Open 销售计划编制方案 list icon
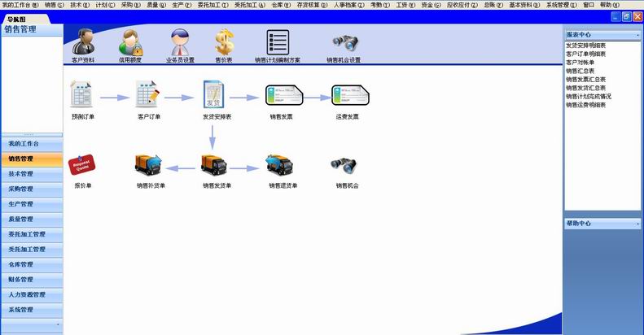The image size is (644, 335). (278, 41)
